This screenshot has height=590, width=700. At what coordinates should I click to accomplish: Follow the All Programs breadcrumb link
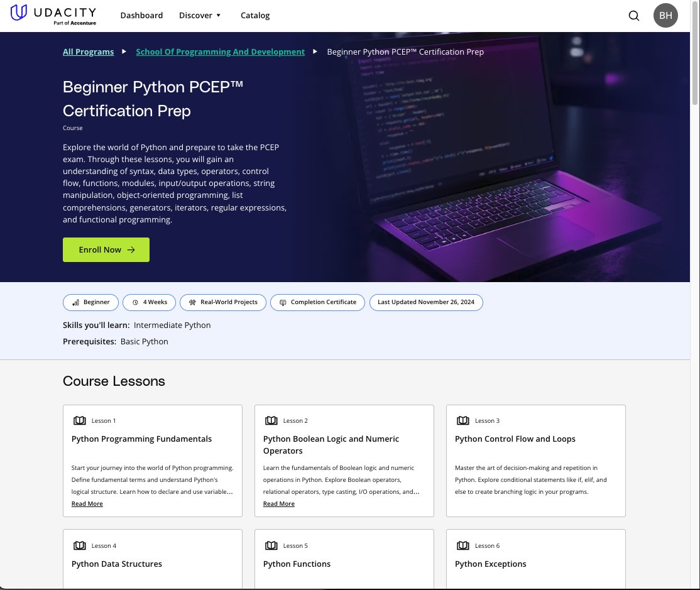click(x=89, y=52)
